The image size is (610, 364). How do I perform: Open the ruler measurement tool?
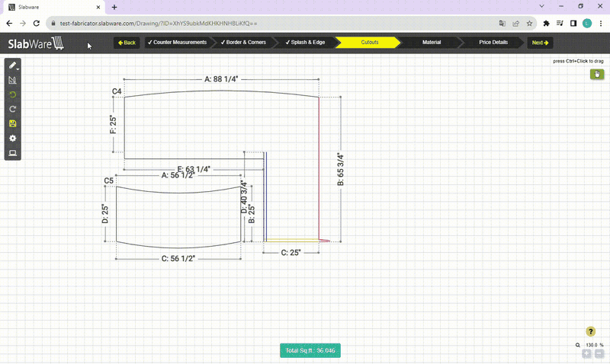point(12,80)
